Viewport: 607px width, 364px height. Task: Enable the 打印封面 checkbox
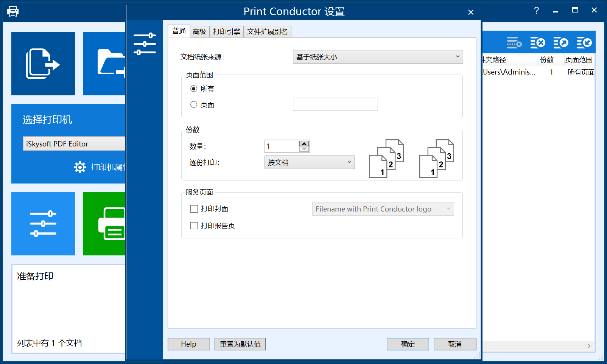pos(194,209)
